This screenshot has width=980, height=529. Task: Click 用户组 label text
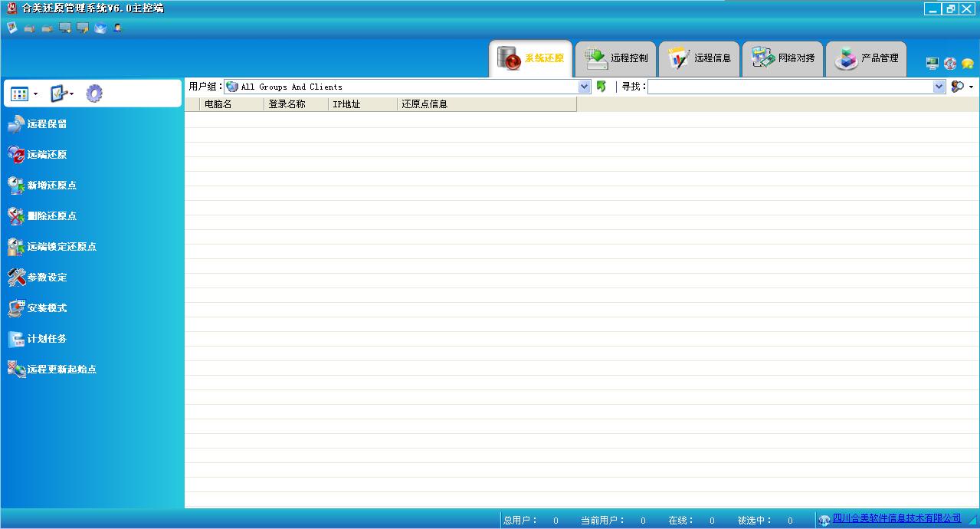coord(205,87)
